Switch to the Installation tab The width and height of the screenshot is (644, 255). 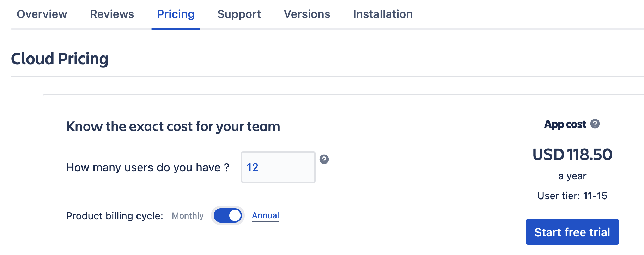[x=383, y=14]
